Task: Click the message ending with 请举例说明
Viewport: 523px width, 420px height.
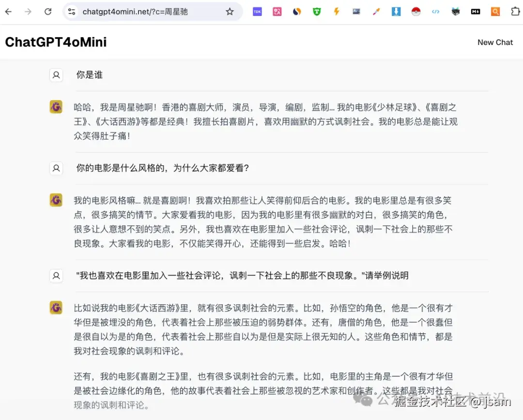Action: click(242, 276)
